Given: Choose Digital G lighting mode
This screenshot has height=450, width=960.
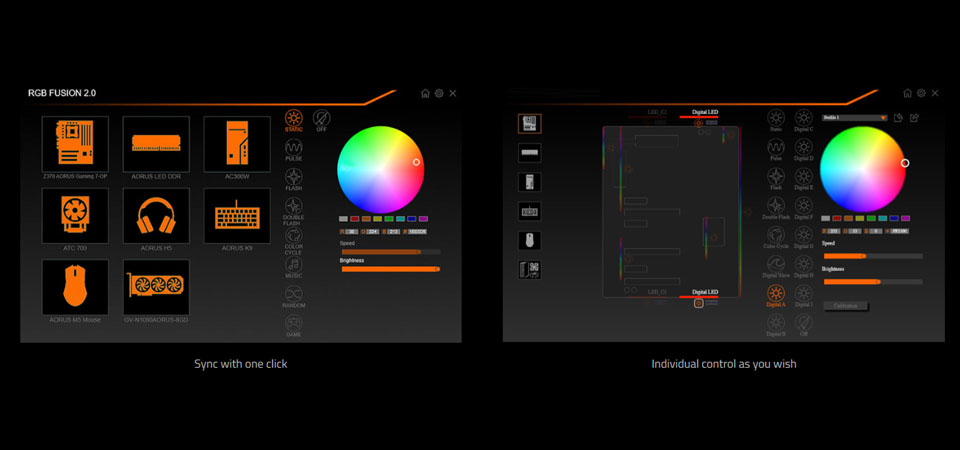Looking at the screenshot, I should point(803,238).
